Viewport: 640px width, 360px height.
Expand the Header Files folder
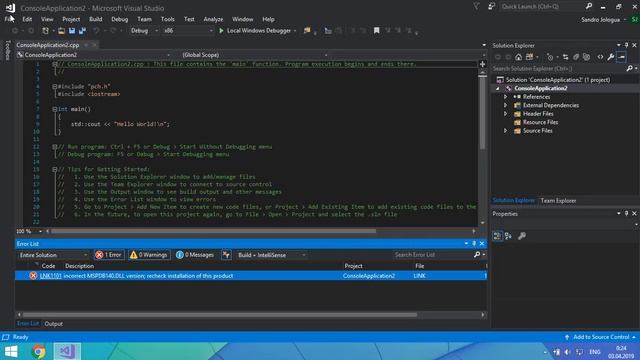point(505,114)
